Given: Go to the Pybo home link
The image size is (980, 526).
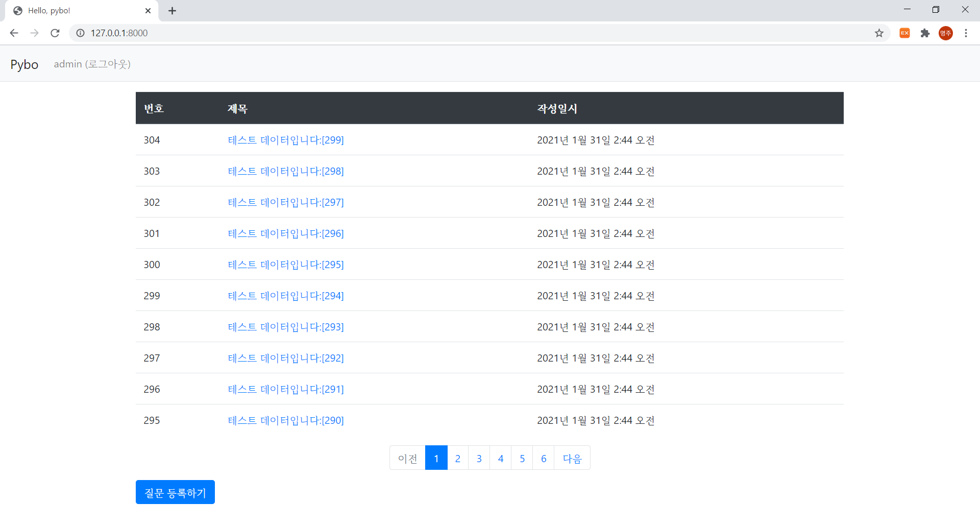Looking at the screenshot, I should tap(24, 64).
